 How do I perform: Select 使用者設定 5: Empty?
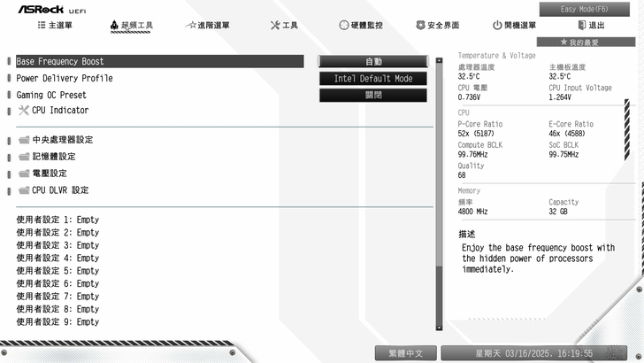pyautogui.click(x=57, y=271)
